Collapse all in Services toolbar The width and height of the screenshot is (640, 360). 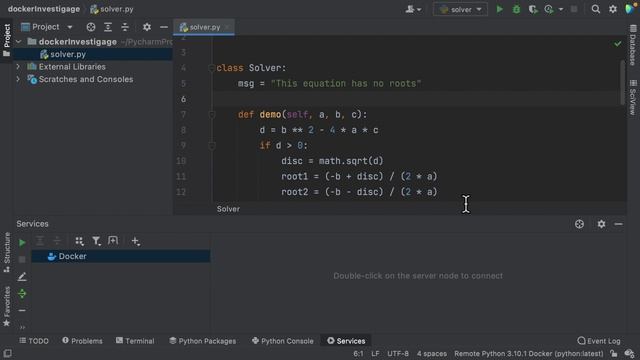(x=57, y=241)
